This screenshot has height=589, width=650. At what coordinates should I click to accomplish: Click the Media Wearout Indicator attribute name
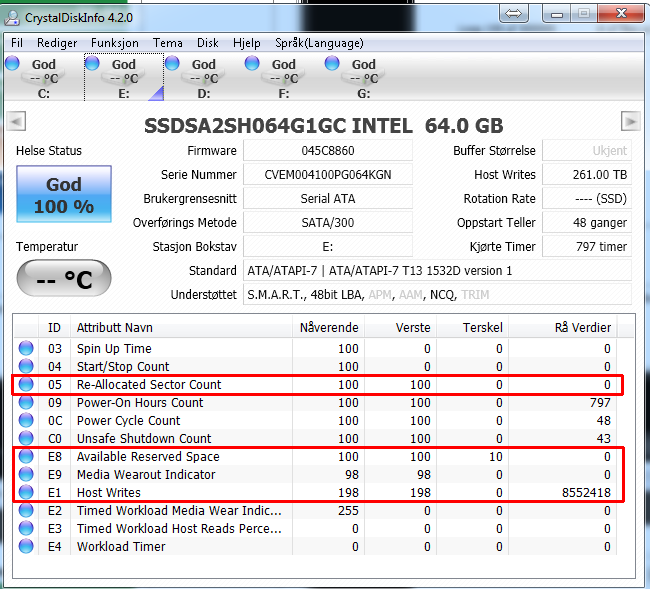(x=146, y=474)
